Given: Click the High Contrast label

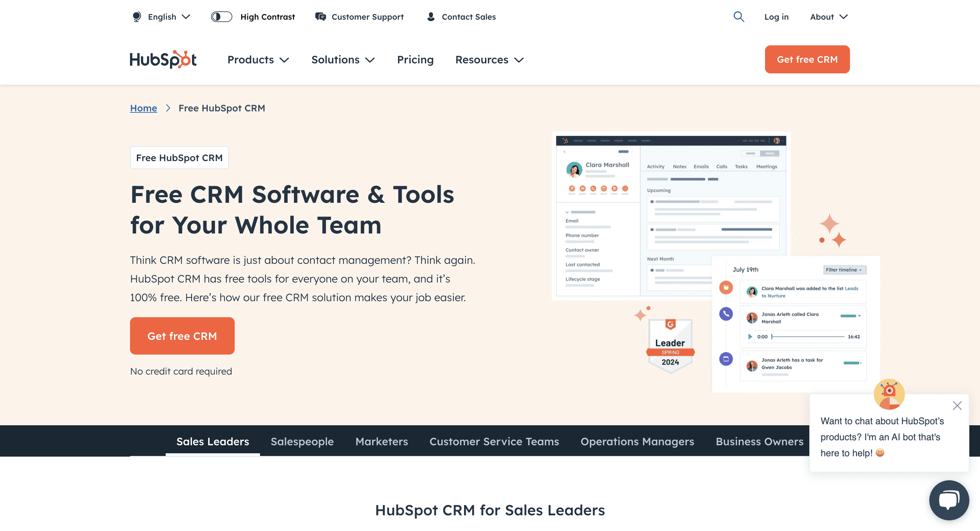Looking at the screenshot, I should [267, 17].
